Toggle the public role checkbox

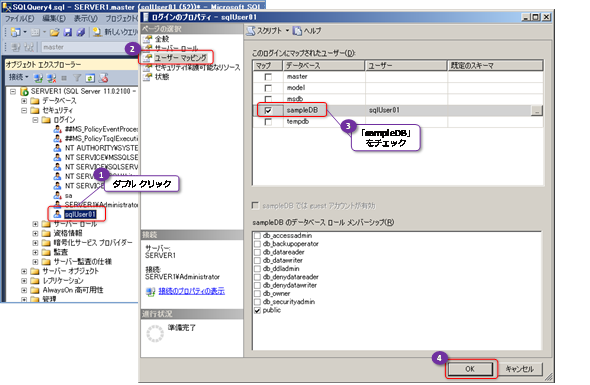click(257, 310)
